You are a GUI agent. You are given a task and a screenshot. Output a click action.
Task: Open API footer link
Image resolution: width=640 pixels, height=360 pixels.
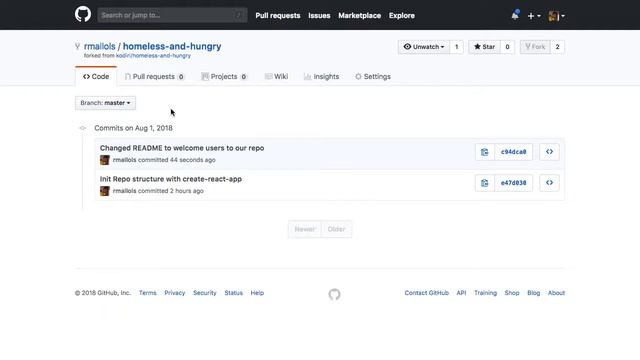tap(461, 293)
